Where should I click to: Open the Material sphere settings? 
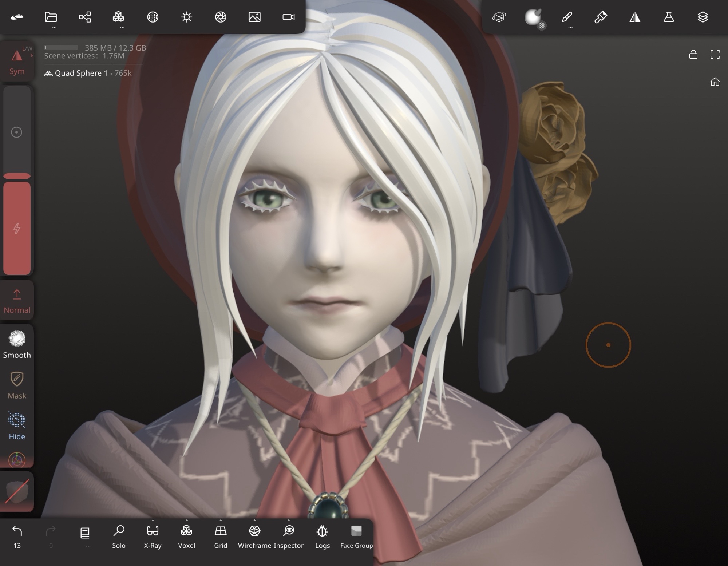pos(533,17)
